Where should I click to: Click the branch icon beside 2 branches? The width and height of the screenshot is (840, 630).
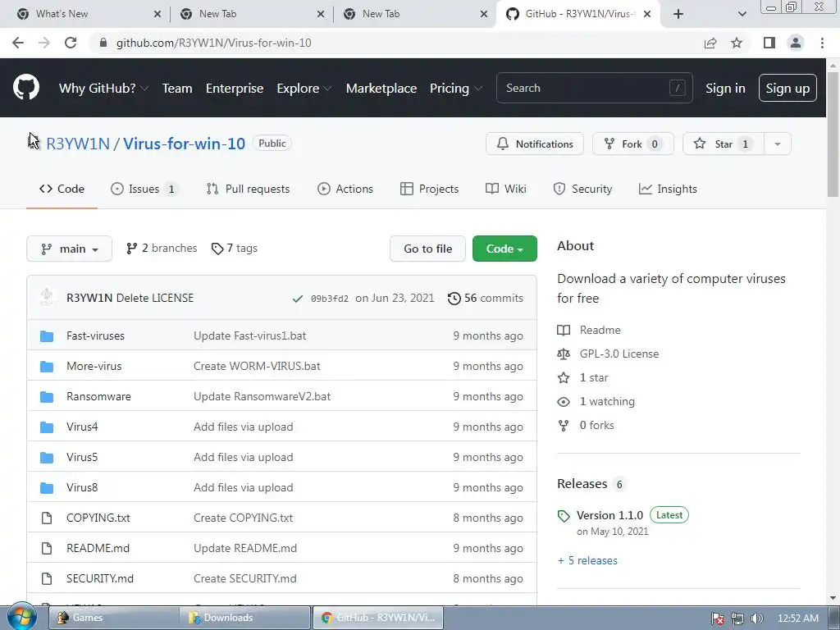[131, 249]
